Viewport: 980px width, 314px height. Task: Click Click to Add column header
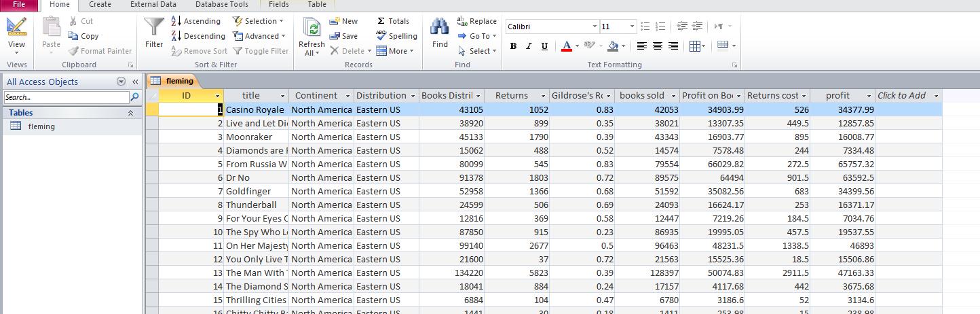[908, 96]
